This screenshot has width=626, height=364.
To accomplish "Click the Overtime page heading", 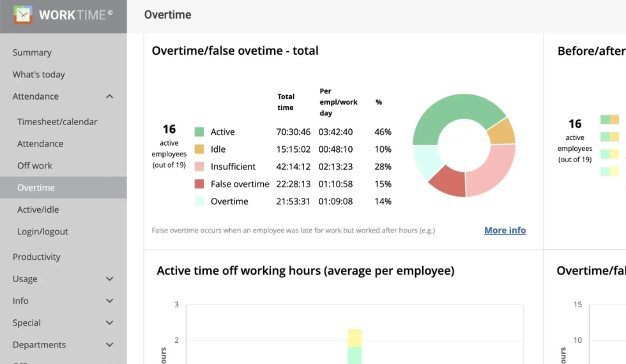I will [x=167, y=15].
